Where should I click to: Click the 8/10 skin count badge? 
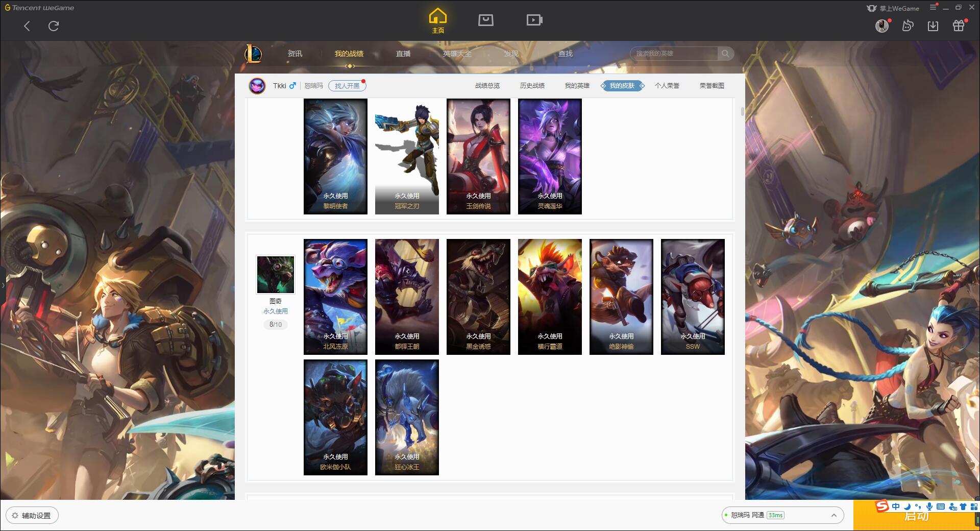pyautogui.click(x=276, y=324)
